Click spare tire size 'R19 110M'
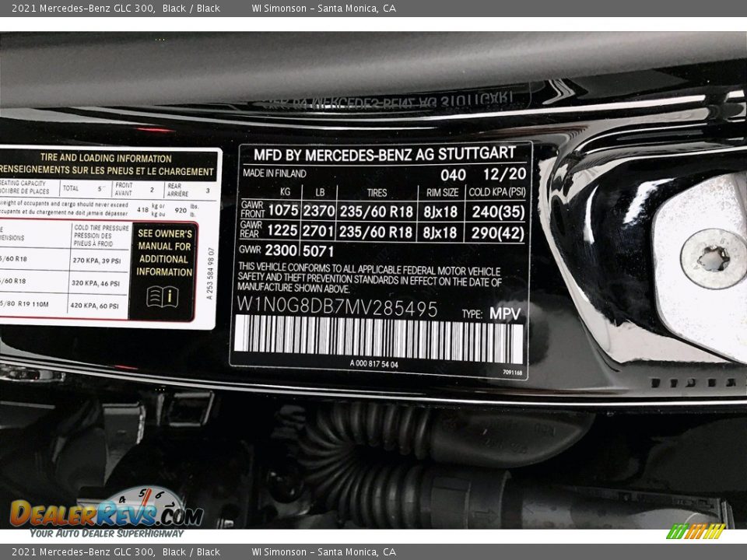The width and height of the screenshot is (747, 560). [x=33, y=304]
